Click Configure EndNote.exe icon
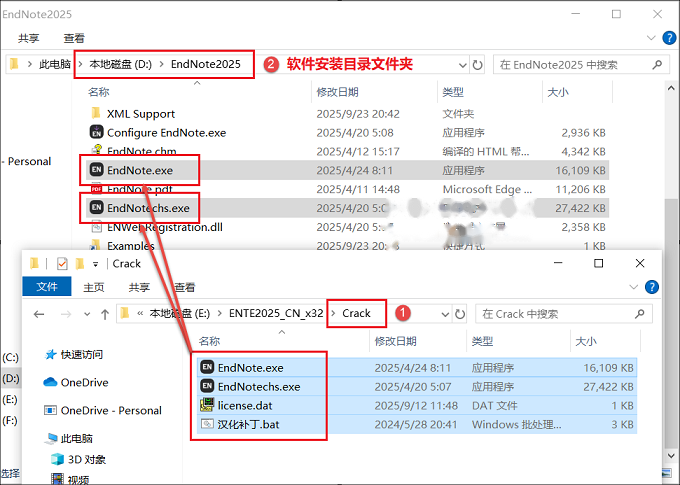This screenshot has width=680, height=485. 96,132
